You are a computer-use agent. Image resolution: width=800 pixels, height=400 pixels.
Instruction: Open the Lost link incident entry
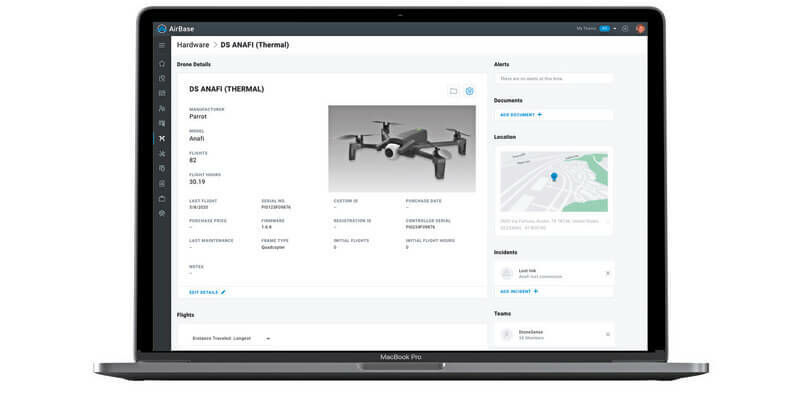(554, 273)
